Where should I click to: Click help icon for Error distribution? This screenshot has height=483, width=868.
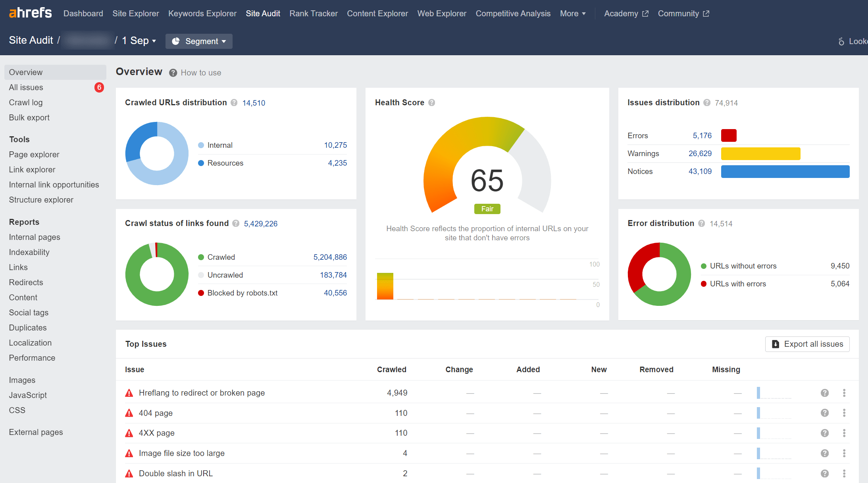702,223
